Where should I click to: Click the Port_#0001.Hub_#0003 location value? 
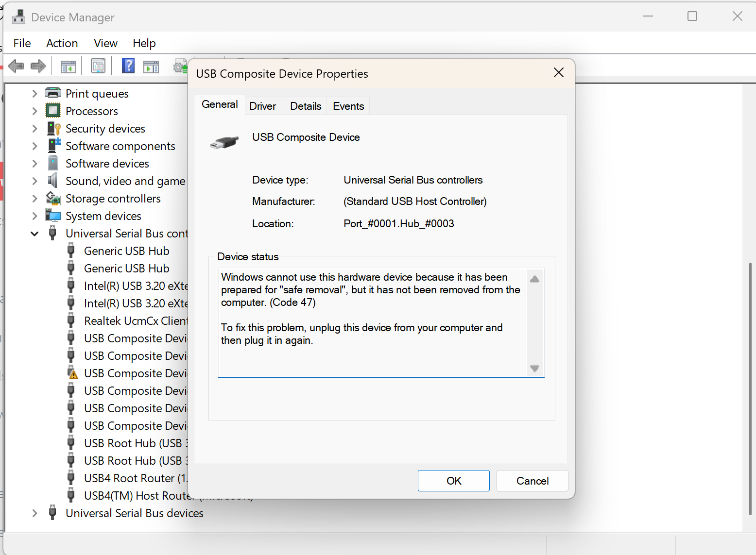[x=398, y=223]
